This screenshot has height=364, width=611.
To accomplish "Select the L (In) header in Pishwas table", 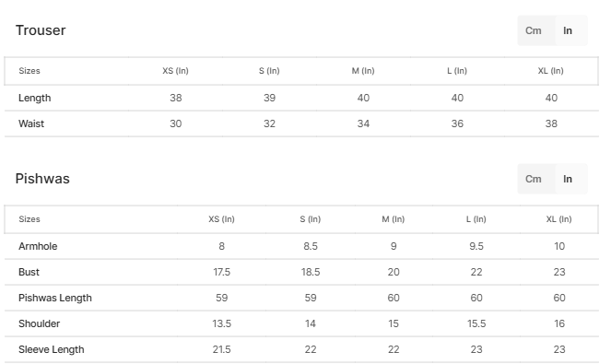I will [x=476, y=219].
